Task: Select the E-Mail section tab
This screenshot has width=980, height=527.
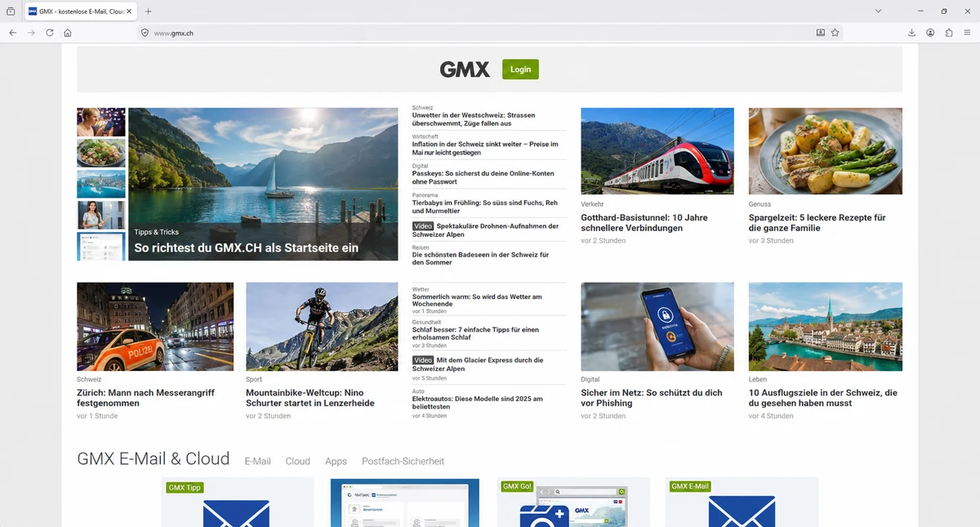Action: [257, 462]
